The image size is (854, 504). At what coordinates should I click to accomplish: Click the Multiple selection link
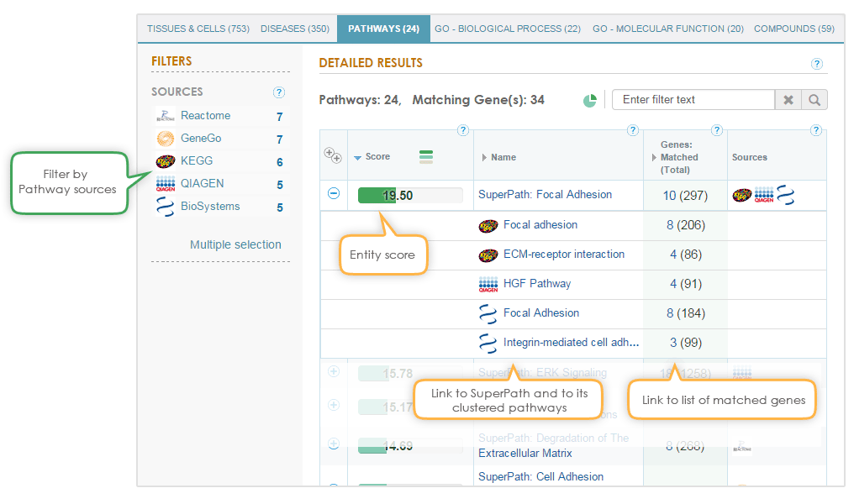point(235,244)
